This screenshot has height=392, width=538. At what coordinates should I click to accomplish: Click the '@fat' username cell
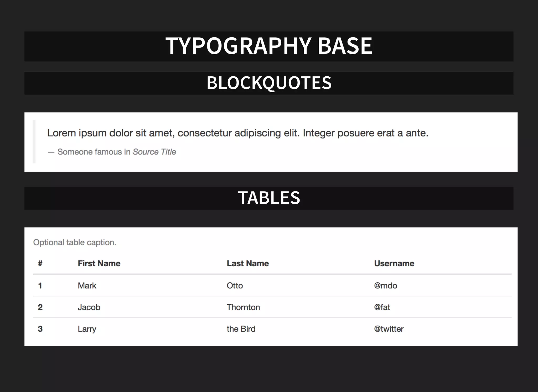382,307
